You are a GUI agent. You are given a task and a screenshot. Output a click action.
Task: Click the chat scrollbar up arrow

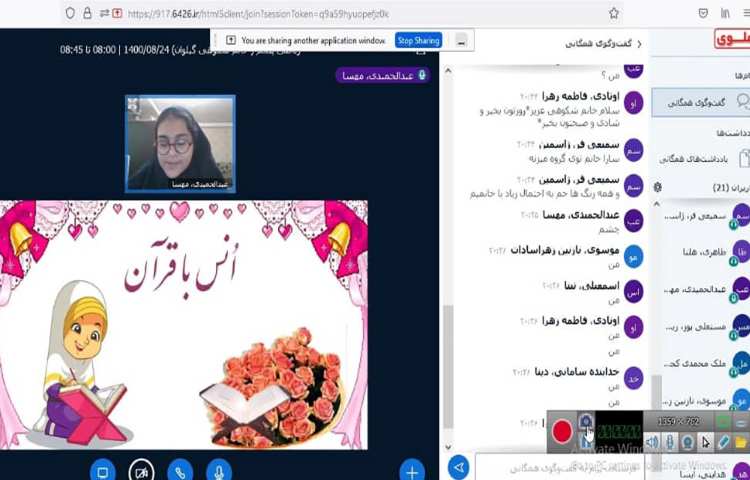tap(448, 71)
